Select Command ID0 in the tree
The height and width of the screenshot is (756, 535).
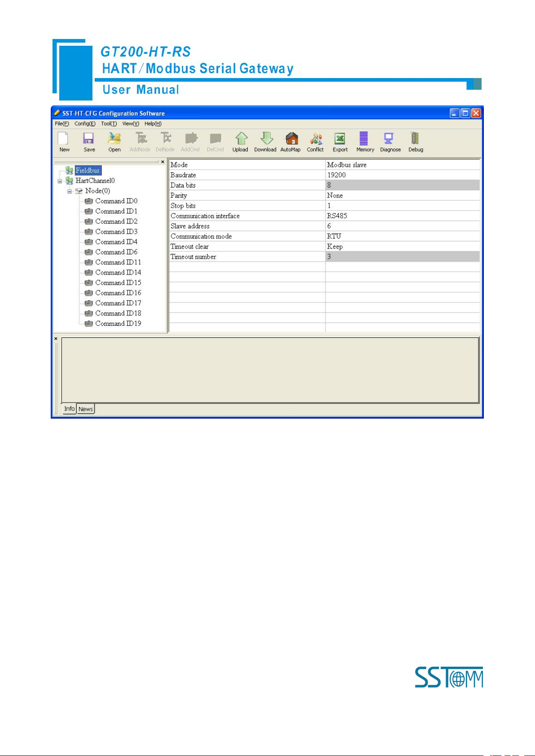[116, 201]
